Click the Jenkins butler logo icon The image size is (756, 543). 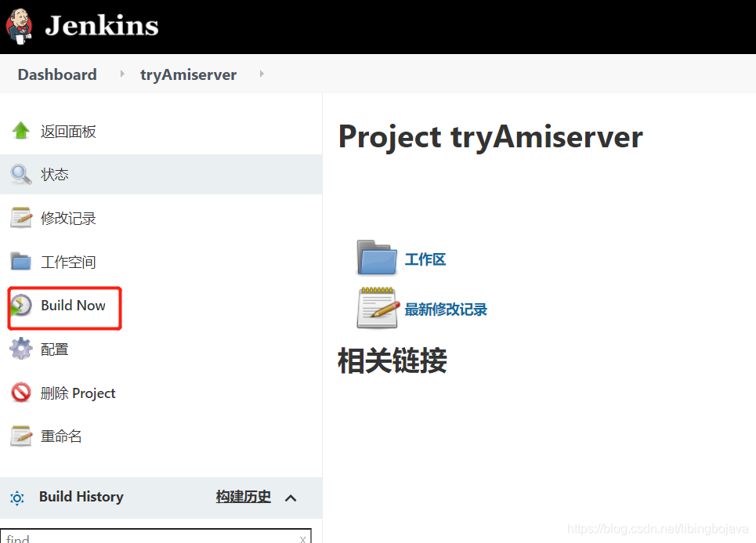pos(20,26)
